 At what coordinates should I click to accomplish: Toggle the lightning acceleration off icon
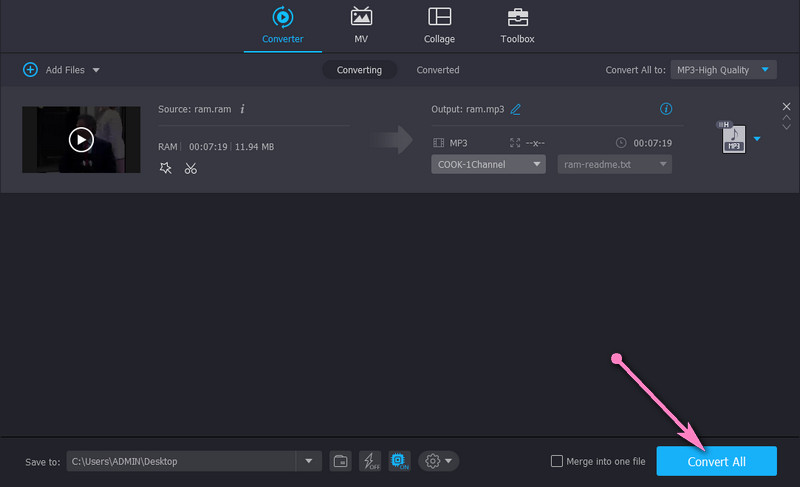370,461
